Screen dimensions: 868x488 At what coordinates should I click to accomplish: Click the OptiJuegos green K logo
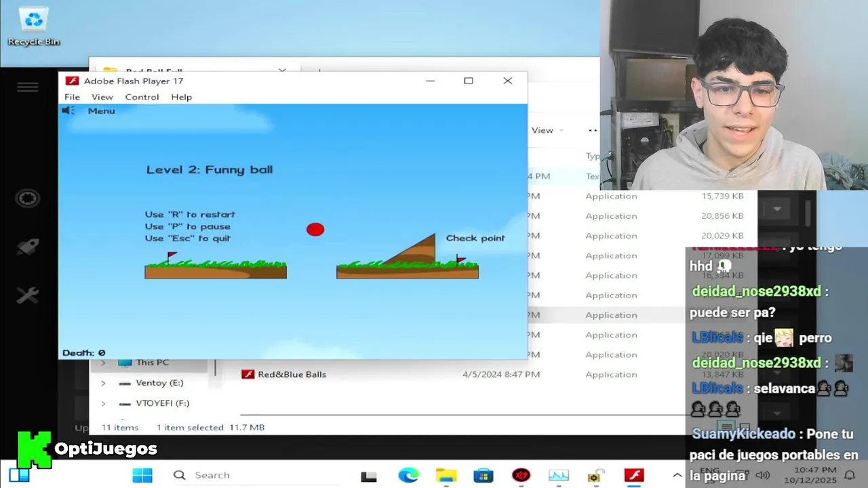pyautogui.click(x=34, y=449)
